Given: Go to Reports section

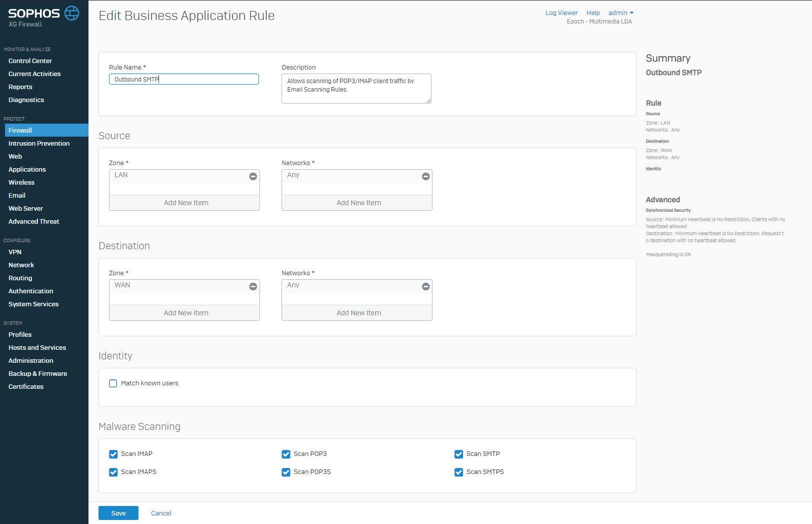Looking at the screenshot, I should (20, 87).
